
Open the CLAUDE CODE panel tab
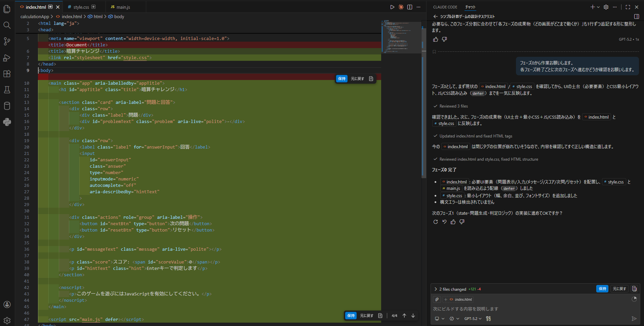click(445, 7)
